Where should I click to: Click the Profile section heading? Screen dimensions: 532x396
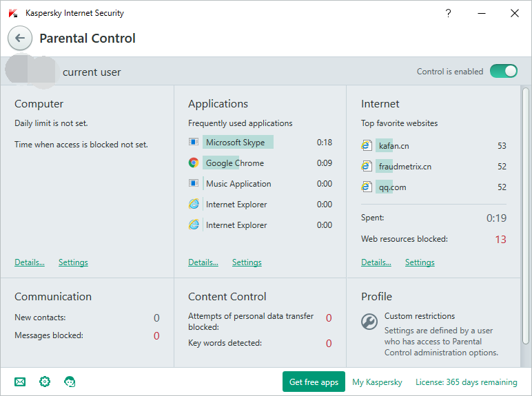click(376, 297)
